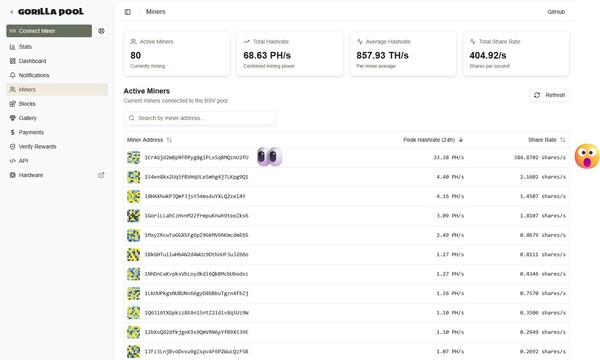Open Verify Rewards in the sidebar
The image size is (600, 360).
click(x=57, y=147)
